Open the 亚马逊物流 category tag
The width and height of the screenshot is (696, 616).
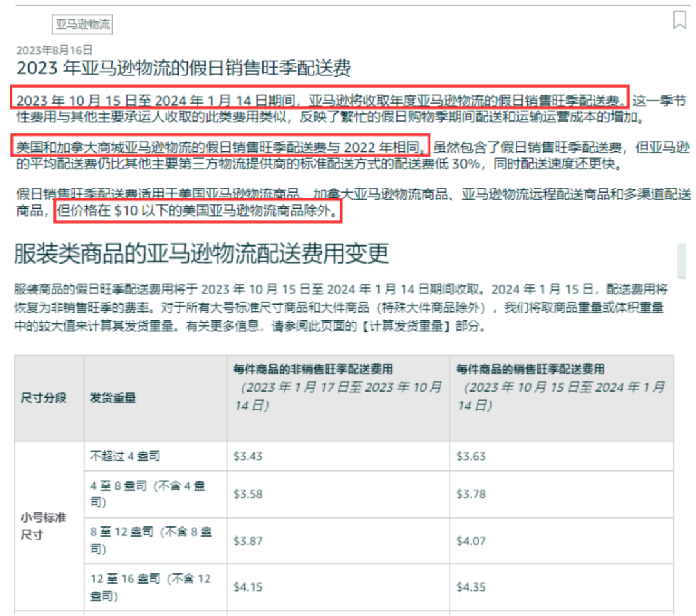(82, 24)
